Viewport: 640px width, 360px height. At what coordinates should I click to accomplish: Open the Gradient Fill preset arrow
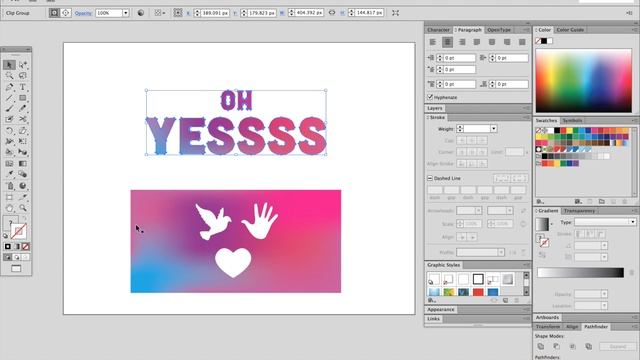click(x=552, y=224)
